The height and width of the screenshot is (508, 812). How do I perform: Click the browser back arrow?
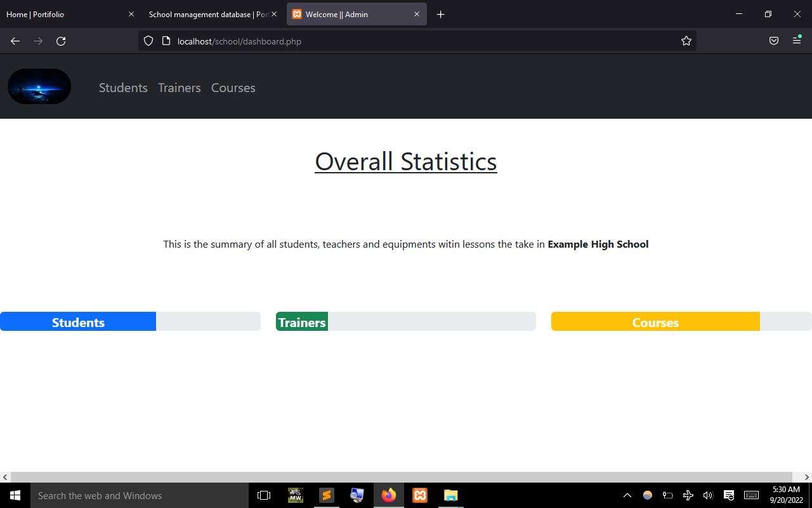(15, 41)
